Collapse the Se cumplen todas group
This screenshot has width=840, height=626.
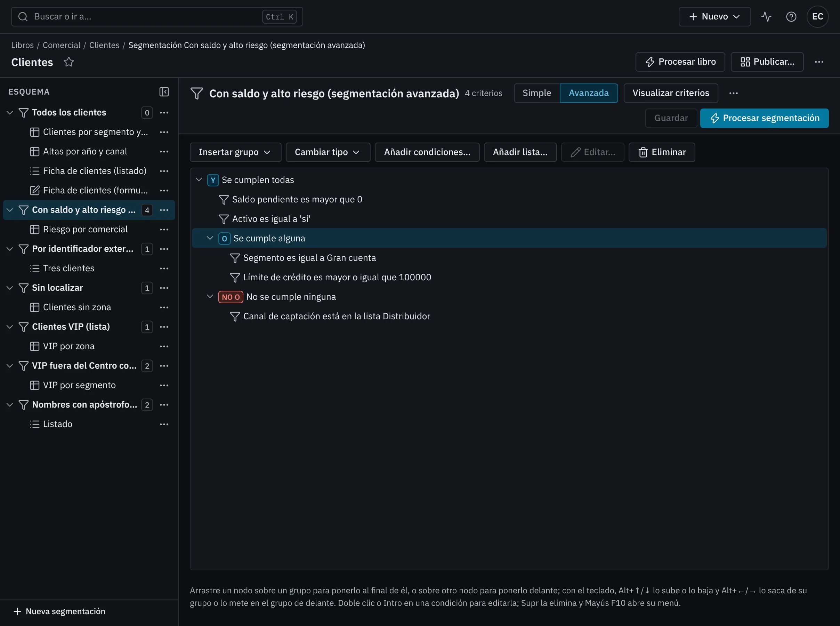pyautogui.click(x=199, y=179)
